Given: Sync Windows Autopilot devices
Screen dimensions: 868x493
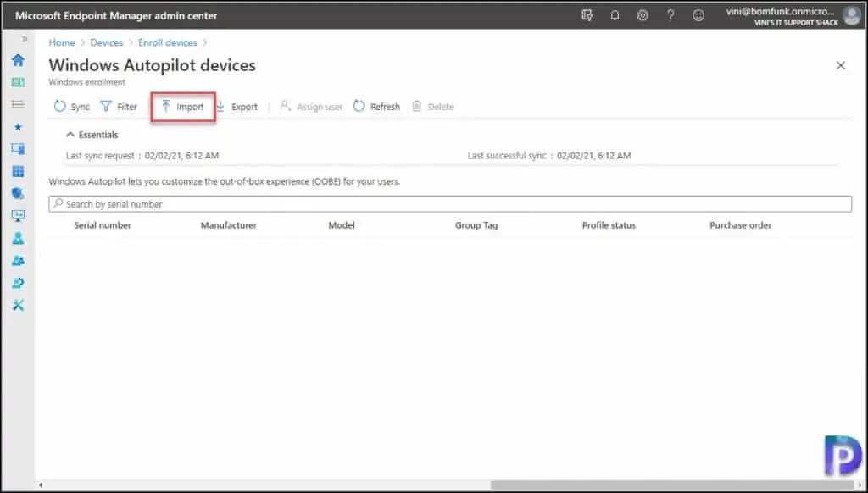Looking at the screenshot, I should (x=71, y=106).
